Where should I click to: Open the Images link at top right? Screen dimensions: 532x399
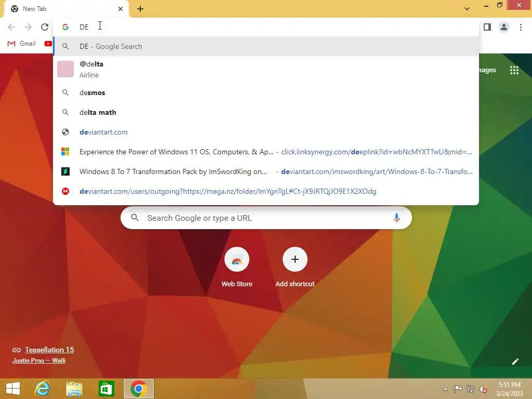pyautogui.click(x=487, y=70)
